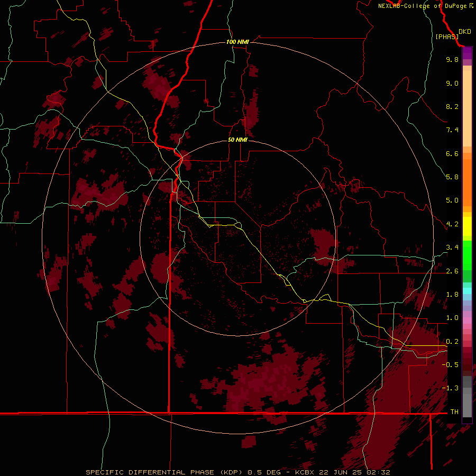476x476 pixels.
Task: Click the 5.8 value on the color scale
Action: pos(452,177)
